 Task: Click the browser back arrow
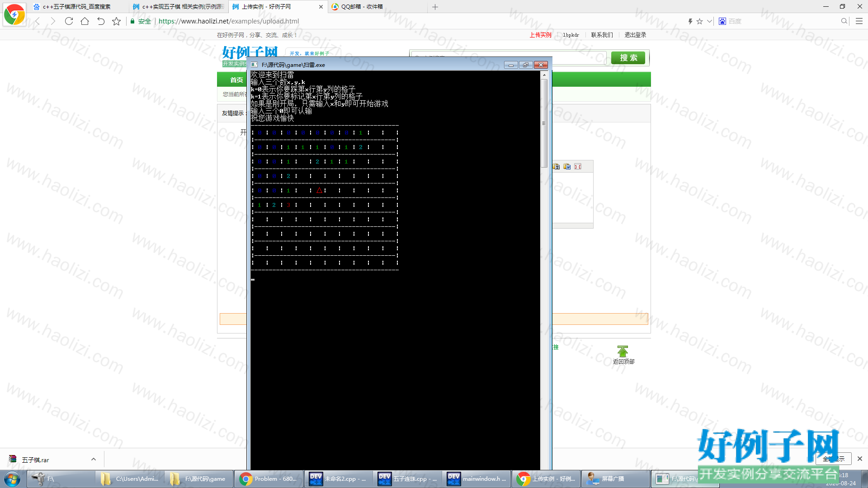pyautogui.click(x=38, y=21)
